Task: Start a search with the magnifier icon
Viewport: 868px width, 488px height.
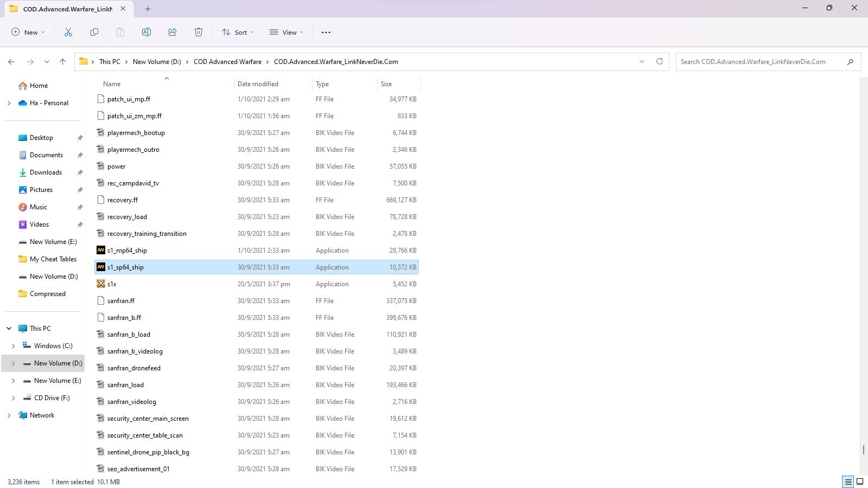Action: coord(850,61)
